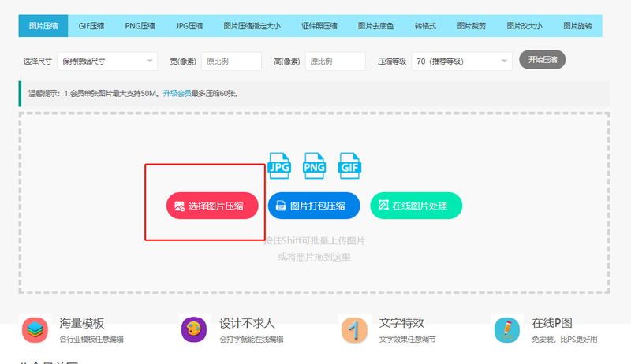Open the 图片压缩指定大小 tab
Viewport: 631px width, 364px height.
252,26
